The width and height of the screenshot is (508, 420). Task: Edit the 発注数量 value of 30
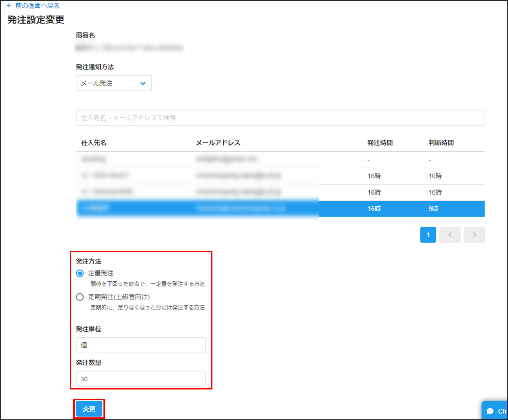pos(141,379)
